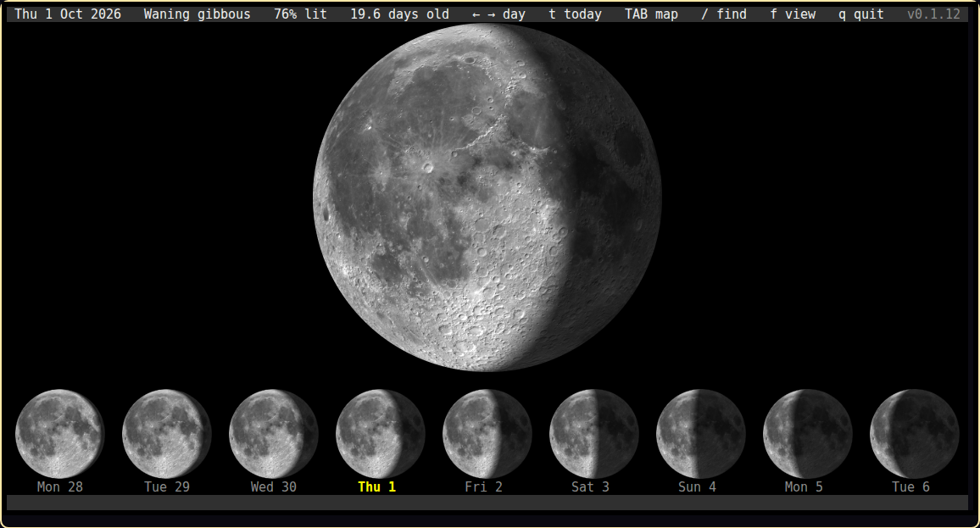Select the highlighted Thu 1 moon thumbnail

point(380,434)
